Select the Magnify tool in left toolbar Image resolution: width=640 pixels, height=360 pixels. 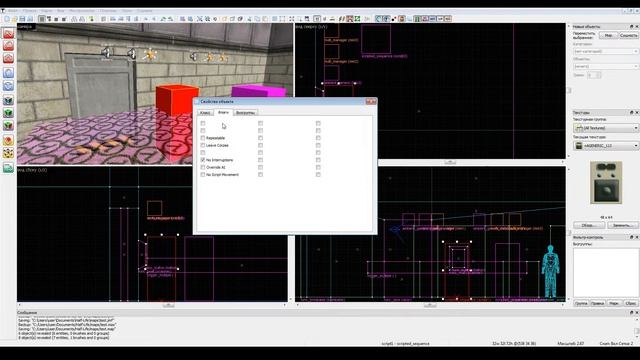8,45
